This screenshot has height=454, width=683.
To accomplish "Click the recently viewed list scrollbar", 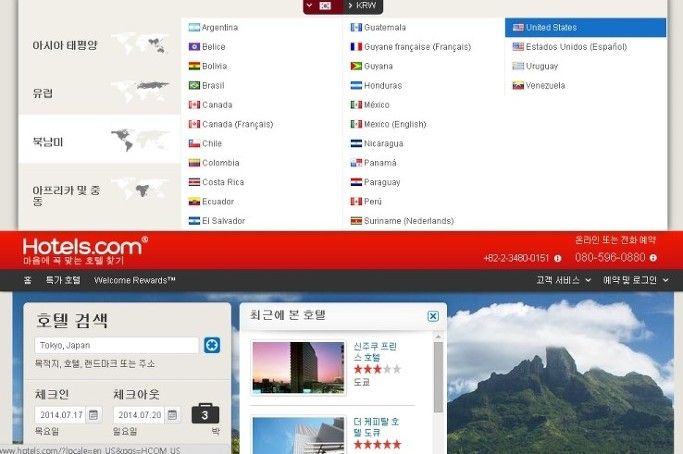I will [x=438, y=377].
